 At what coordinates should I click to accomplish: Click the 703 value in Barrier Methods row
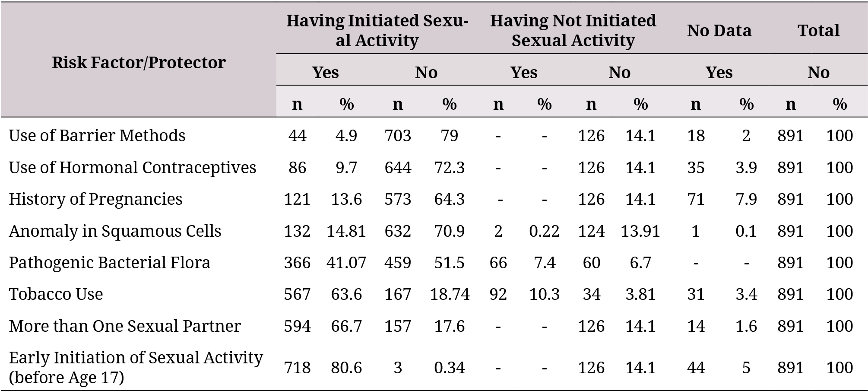click(398, 136)
